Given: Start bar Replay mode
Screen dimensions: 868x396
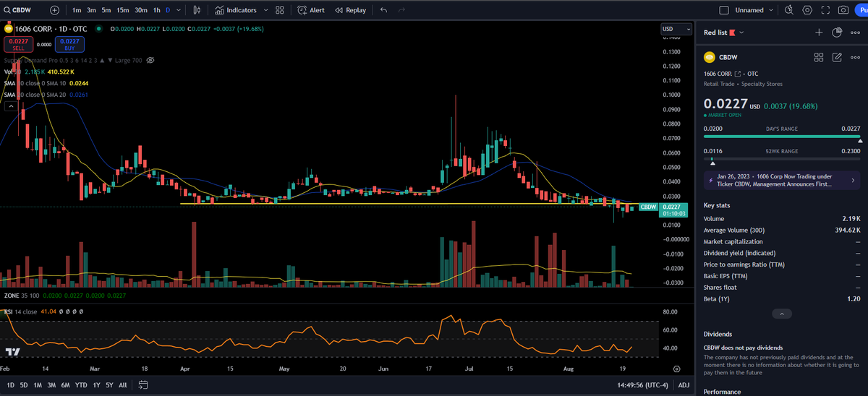Looking at the screenshot, I should (351, 10).
